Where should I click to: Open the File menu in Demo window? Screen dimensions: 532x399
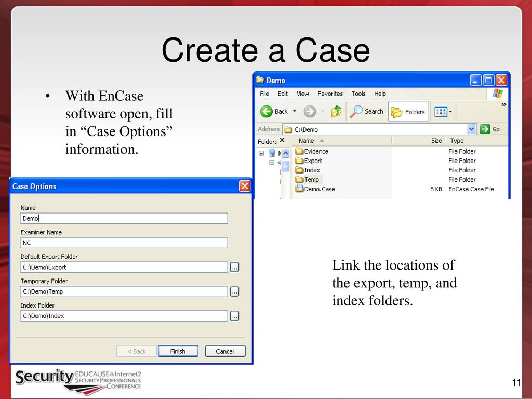point(264,94)
